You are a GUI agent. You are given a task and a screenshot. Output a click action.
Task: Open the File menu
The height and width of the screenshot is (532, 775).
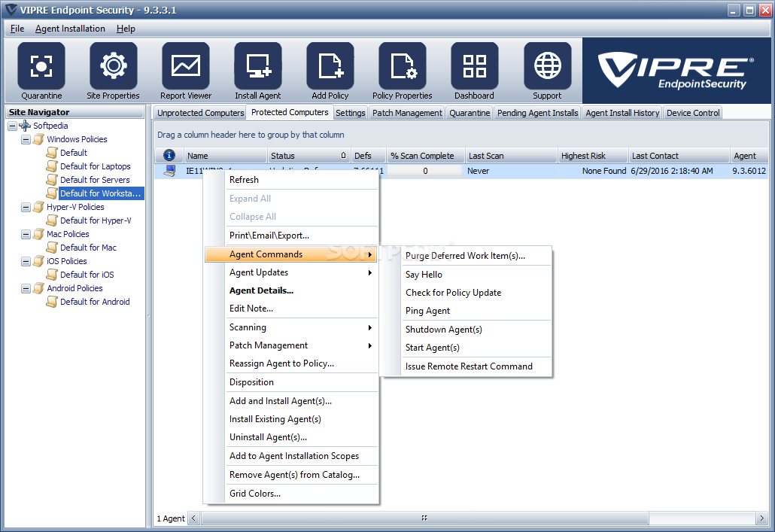coord(17,29)
